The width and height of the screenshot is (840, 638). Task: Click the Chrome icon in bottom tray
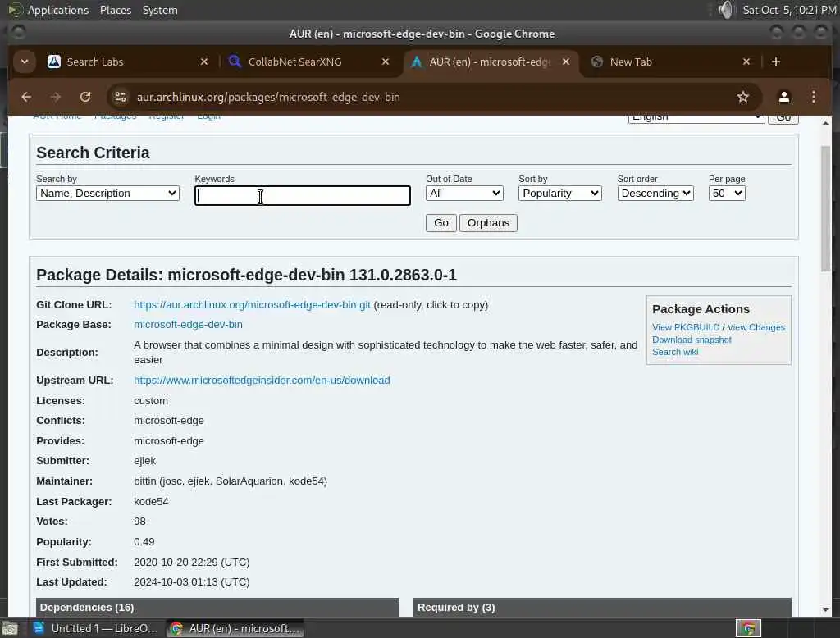(748, 628)
